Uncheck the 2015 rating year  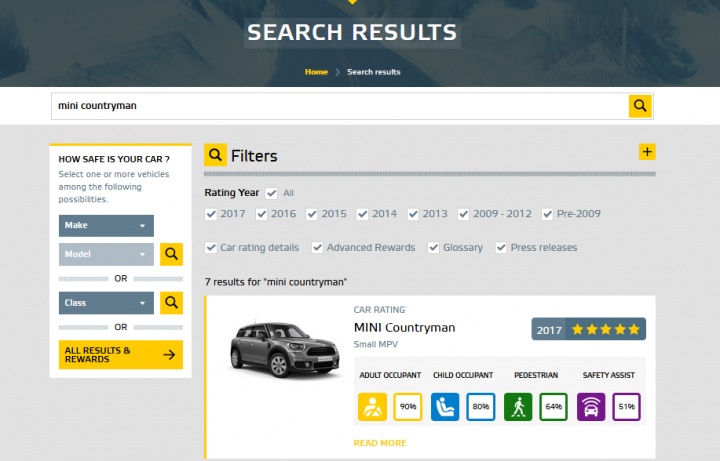coord(312,214)
